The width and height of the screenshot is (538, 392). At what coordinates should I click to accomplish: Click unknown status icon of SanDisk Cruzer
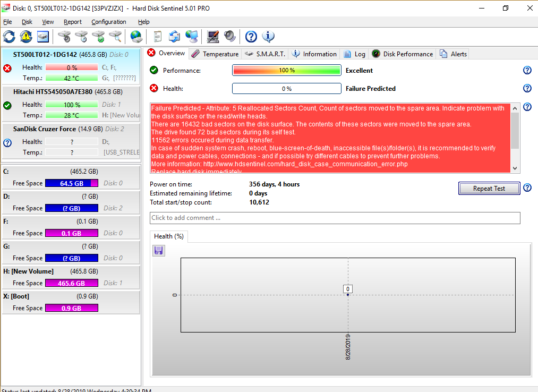point(7,143)
